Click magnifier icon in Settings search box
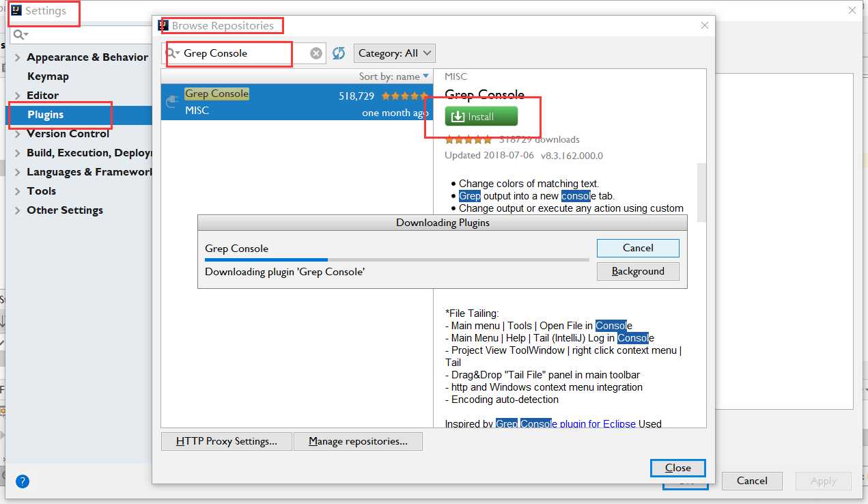This screenshot has height=504, width=868. [x=20, y=34]
